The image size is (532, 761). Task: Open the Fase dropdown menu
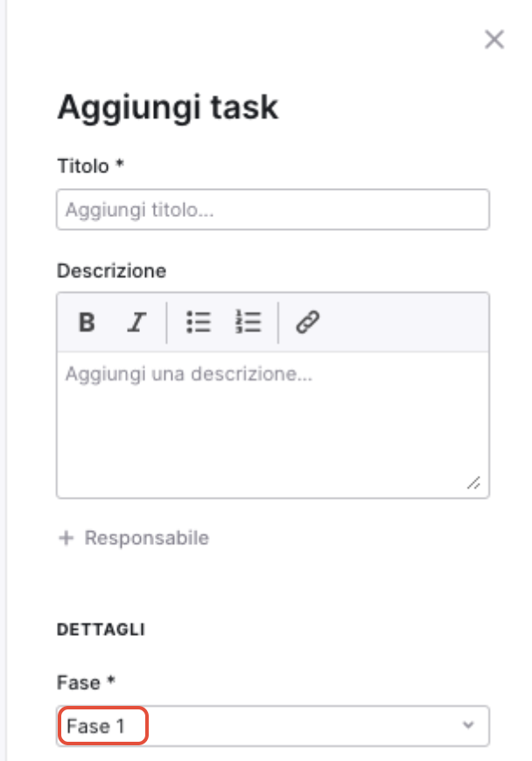pos(273,726)
